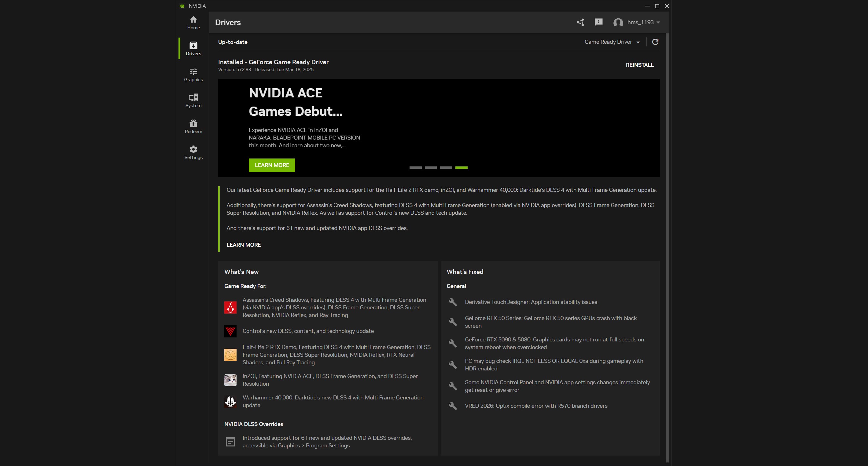Select the Drivers tab in the sidebar
The image size is (868, 466).
point(193,49)
